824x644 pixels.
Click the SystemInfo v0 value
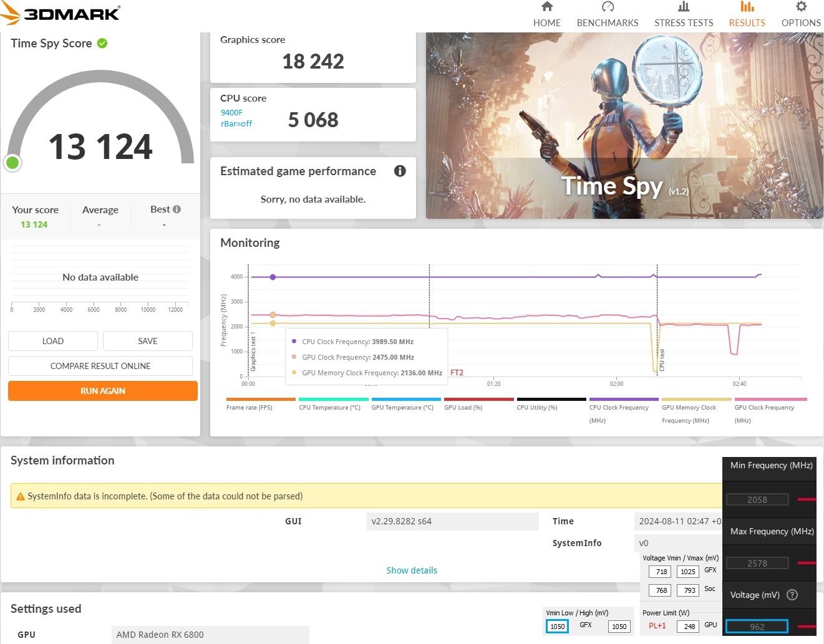[x=678, y=543]
